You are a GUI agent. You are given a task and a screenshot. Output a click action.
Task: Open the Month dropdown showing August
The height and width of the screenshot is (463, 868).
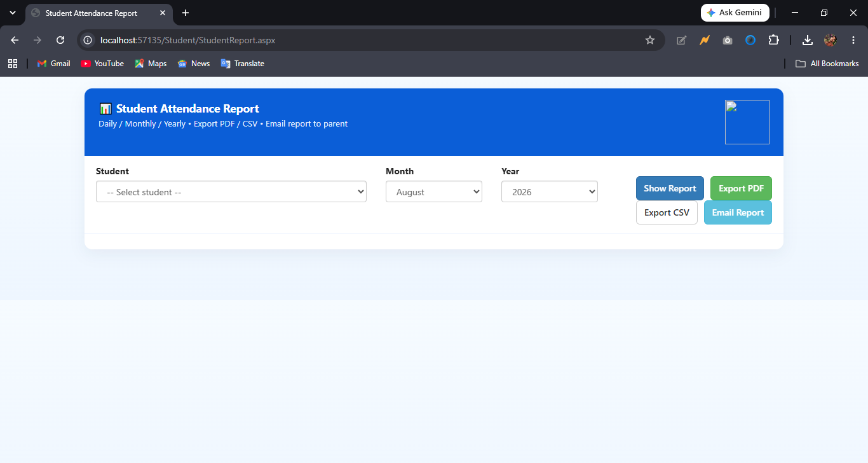(434, 192)
